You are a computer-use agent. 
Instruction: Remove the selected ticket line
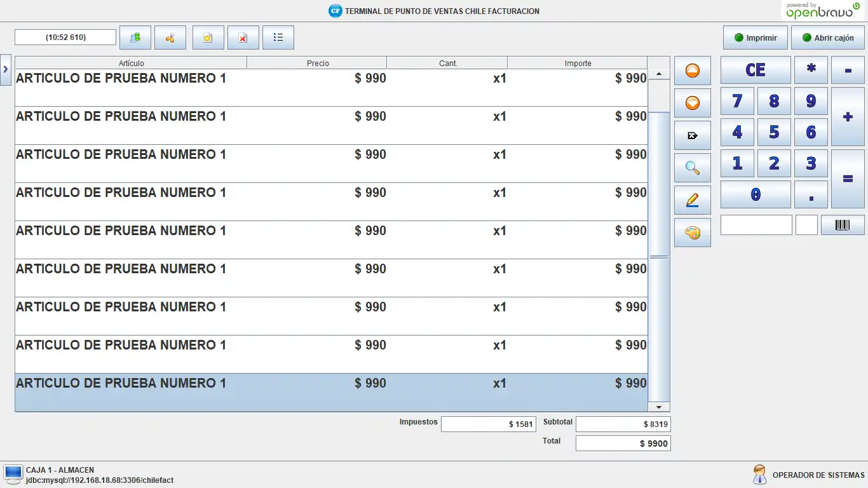693,135
